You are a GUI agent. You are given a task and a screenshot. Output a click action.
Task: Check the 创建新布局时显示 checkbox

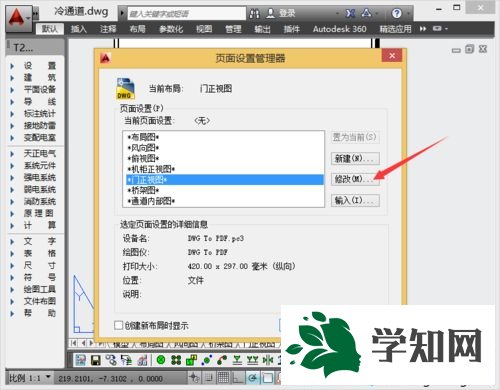coord(118,325)
